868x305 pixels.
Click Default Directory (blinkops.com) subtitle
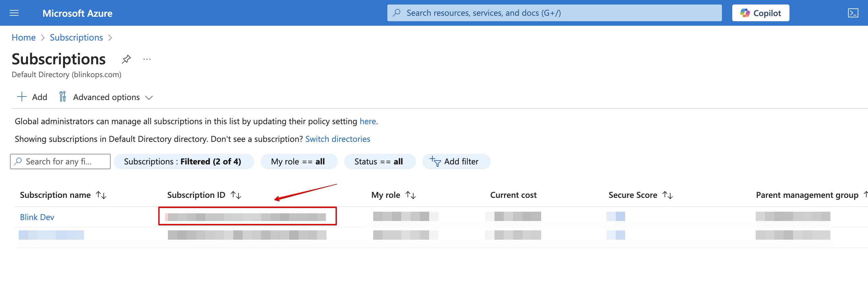[x=66, y=75]
